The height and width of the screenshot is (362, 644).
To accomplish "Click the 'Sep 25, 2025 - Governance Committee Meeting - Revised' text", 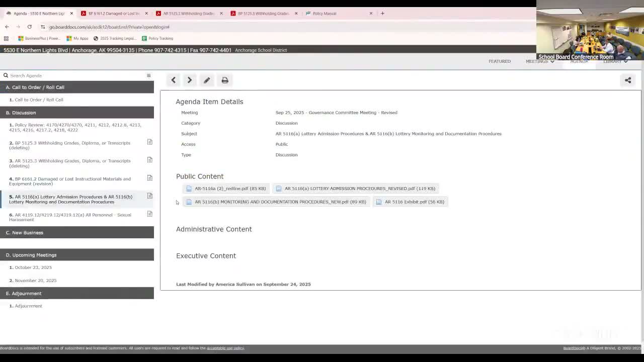I will click(336, 113).
